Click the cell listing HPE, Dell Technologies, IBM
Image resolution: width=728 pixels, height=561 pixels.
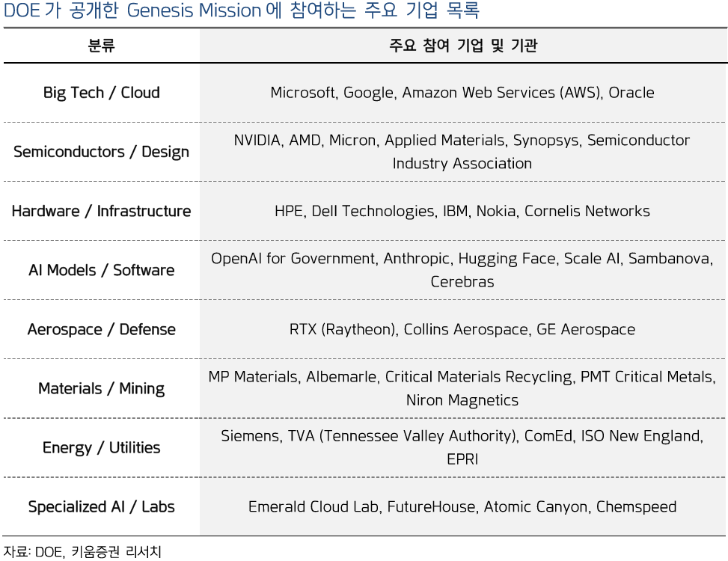coord(462,211)
